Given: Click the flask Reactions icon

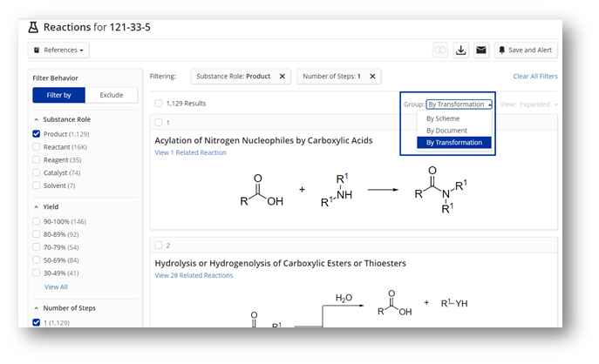Looking at the screenshot, I should point(33,28).
